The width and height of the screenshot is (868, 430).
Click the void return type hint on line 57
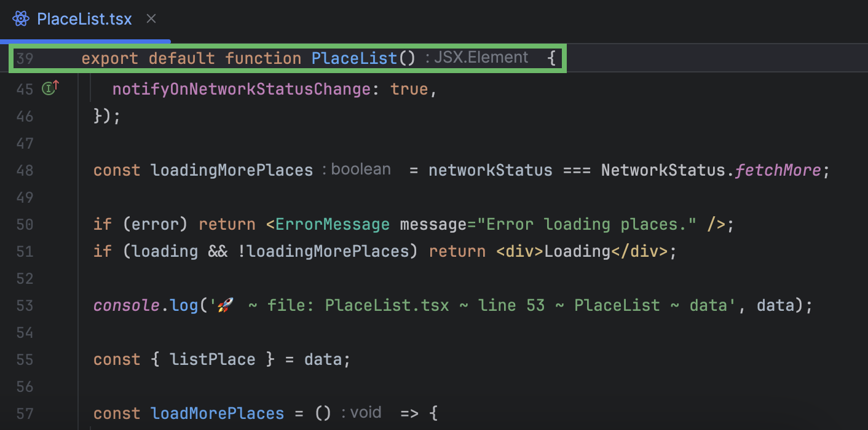point(366,412)
